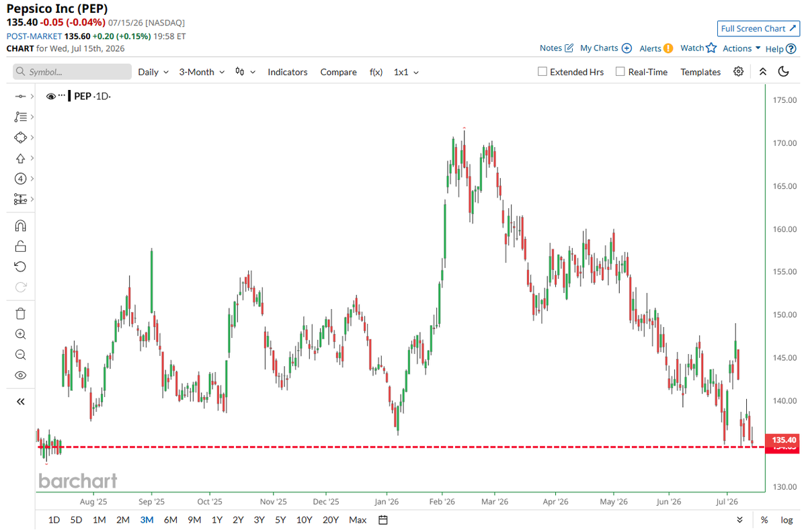Select the 3M range tab

click(147, 520)
